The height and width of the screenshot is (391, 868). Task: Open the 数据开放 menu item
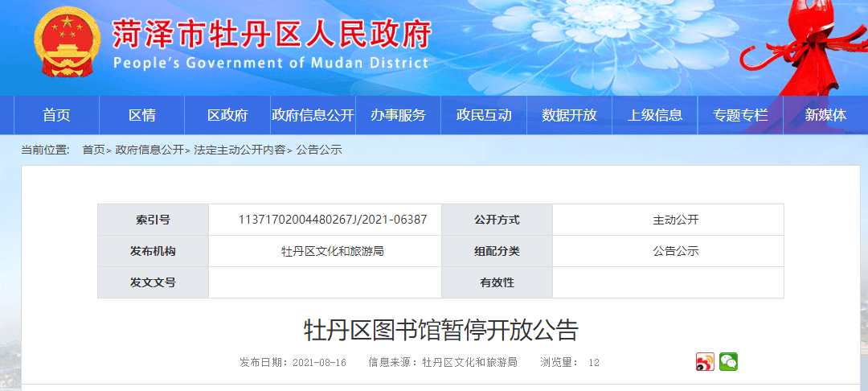coord(569,115)
